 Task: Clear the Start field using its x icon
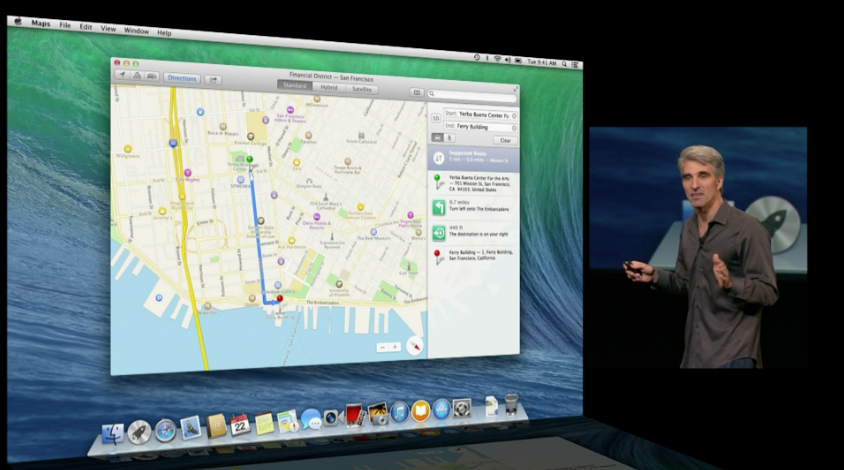coord(514,116)
